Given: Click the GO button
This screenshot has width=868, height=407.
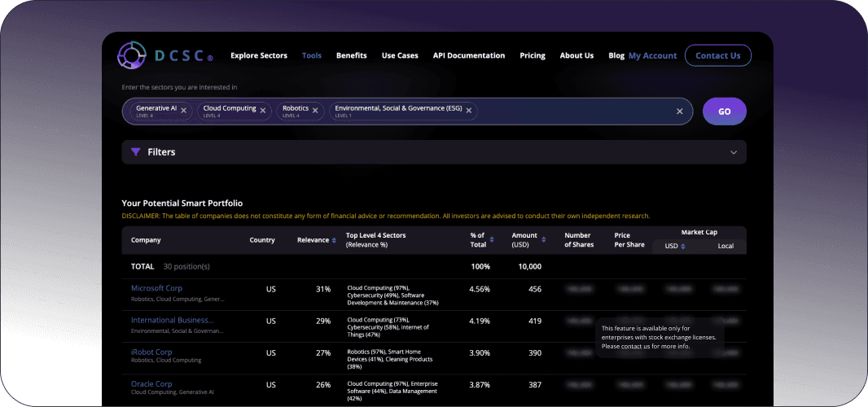Looking at the screenshot, I should [724, 112].
